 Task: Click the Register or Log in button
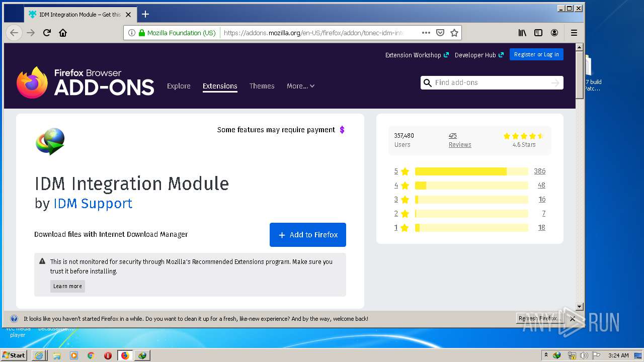pos(536,54)
